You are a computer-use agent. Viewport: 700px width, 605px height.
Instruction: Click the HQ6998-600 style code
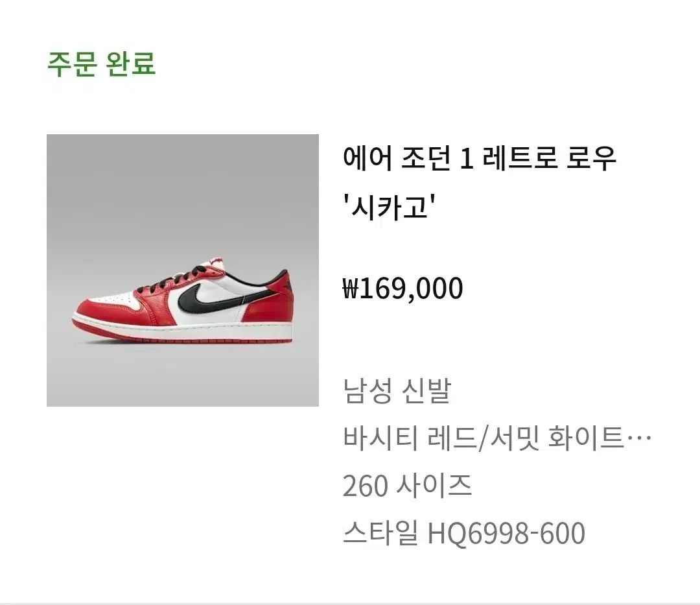pyautogui.click(x=506, y=534)
